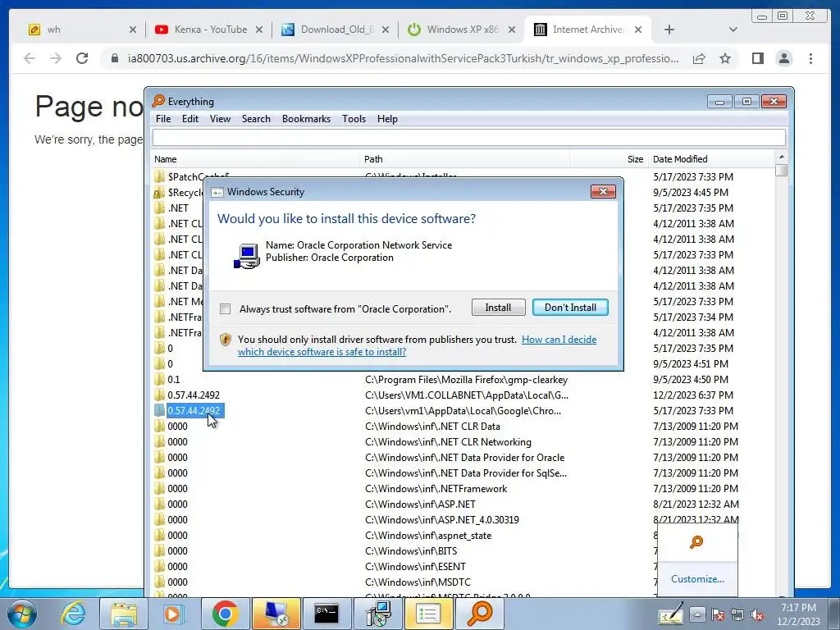Image resolution: width=840 pixels, height=630 pixels.
Task: Toggle Chrome side panel
Action: pyautogui.click(x=757, y=58)
